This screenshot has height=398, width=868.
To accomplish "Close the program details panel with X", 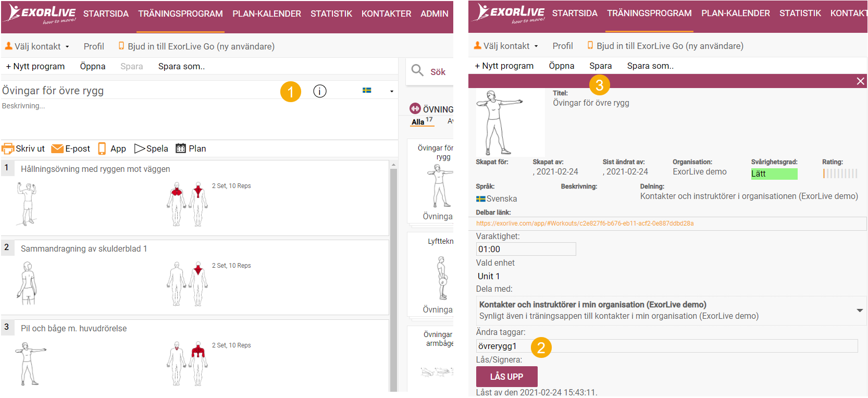I will click(x=861, y=81).
